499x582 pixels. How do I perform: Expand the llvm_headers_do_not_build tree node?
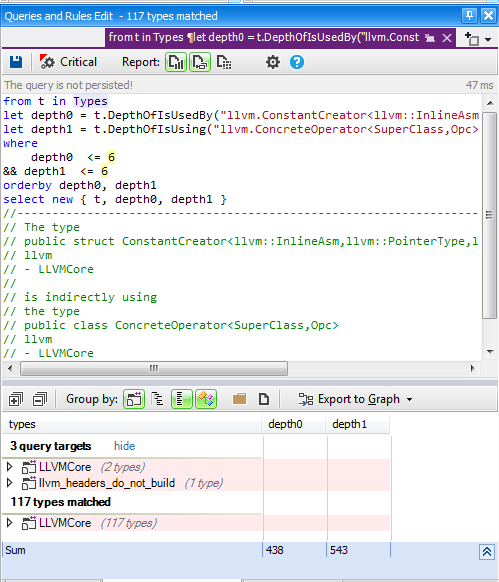coord(10,483)
